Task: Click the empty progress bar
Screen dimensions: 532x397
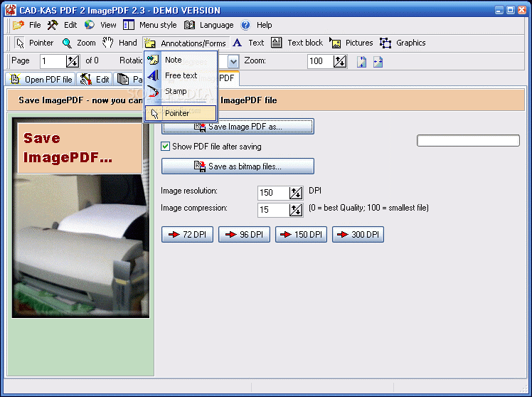Action: [468, 140]
